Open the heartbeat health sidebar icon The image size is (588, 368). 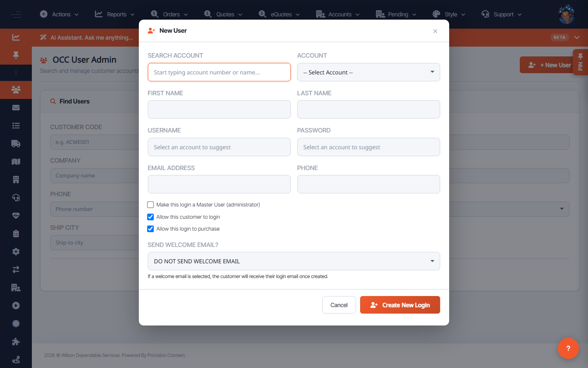[x=16, y=215]
